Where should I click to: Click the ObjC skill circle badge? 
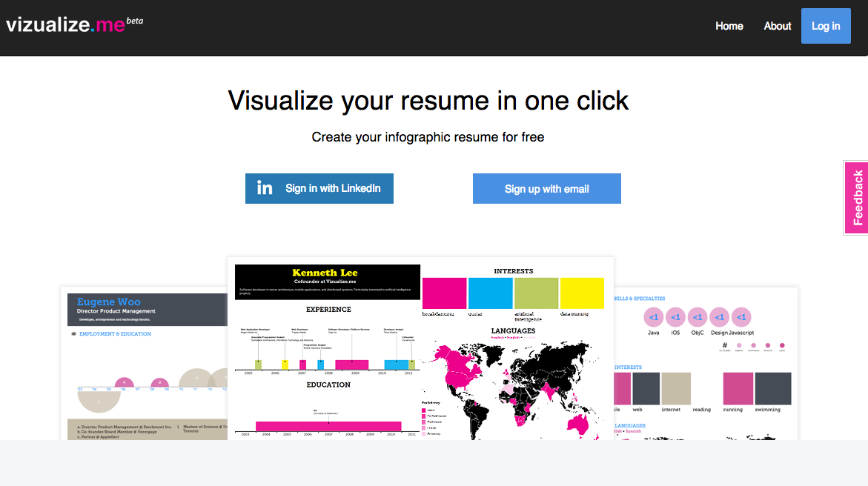[x=698, y=317]
